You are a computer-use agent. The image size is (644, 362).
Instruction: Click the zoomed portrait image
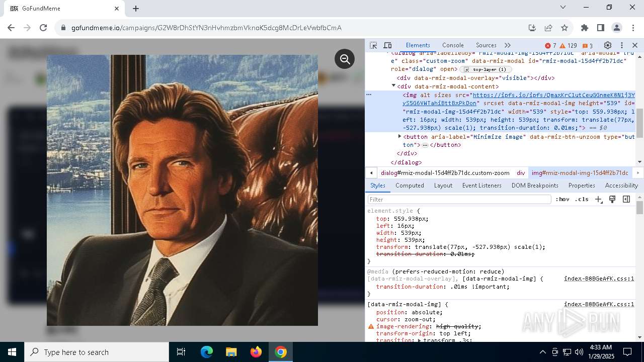(x=182, y=190)
